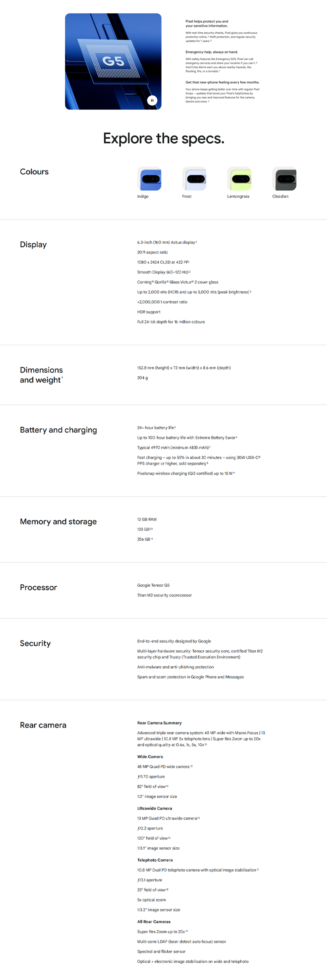Pause the G5 chip video
The height and width of the screenshot is (980, 327).
[152, 100]
